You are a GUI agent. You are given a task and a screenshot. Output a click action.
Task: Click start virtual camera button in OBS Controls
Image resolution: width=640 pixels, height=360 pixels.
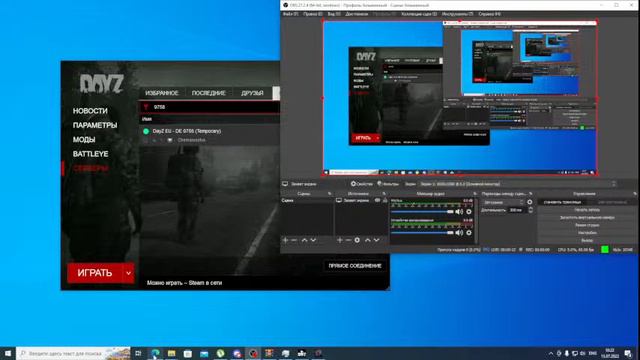point(587,218)
